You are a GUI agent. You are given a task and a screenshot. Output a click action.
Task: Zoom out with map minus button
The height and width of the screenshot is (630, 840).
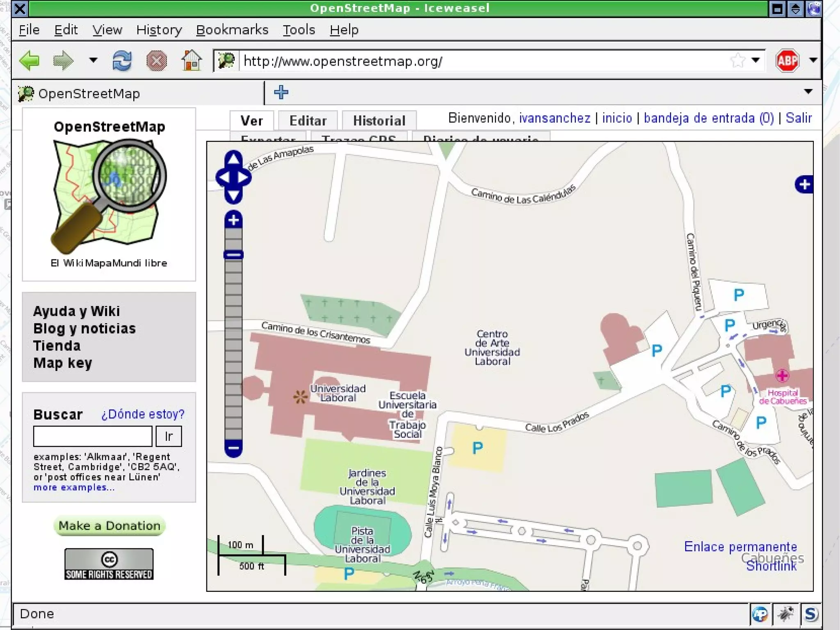[x=233, y=448]
